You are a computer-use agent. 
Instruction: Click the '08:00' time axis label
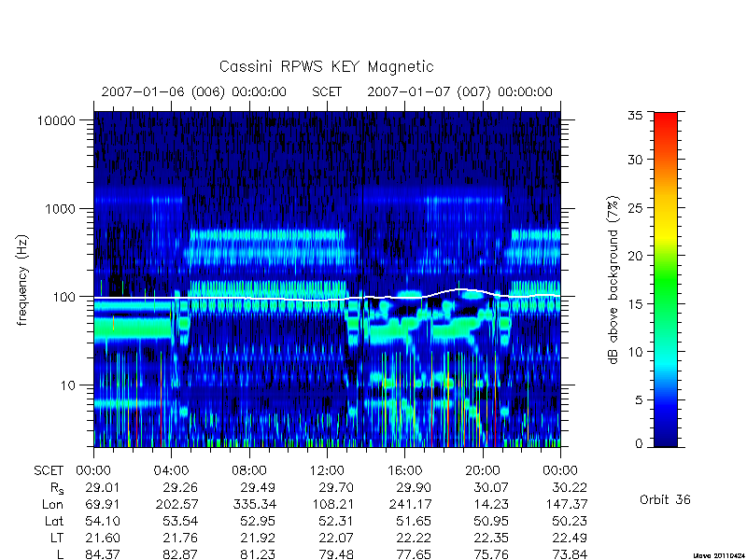[249, 471]
